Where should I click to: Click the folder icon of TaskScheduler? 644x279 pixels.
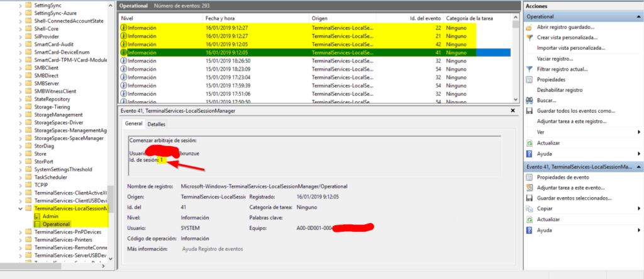pos(28,177)
